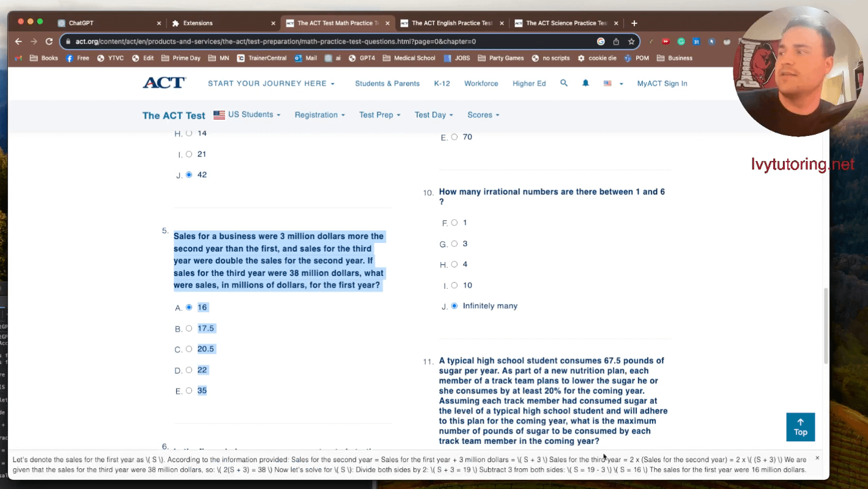
Task: Bookmark this page with the star icon
Action: coord(631,42)
